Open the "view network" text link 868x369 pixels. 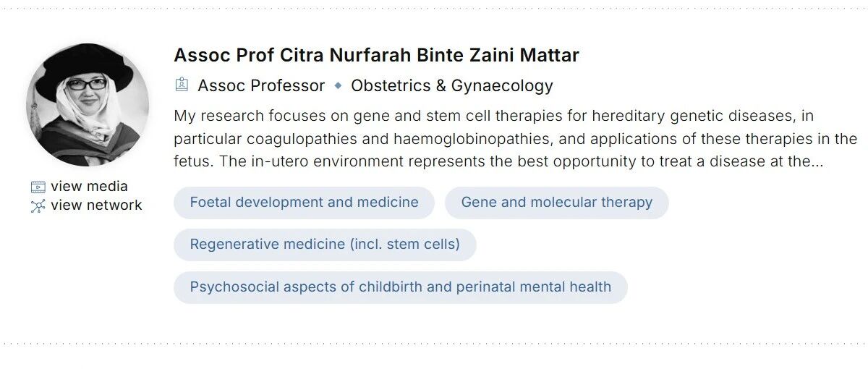point(96,205)
